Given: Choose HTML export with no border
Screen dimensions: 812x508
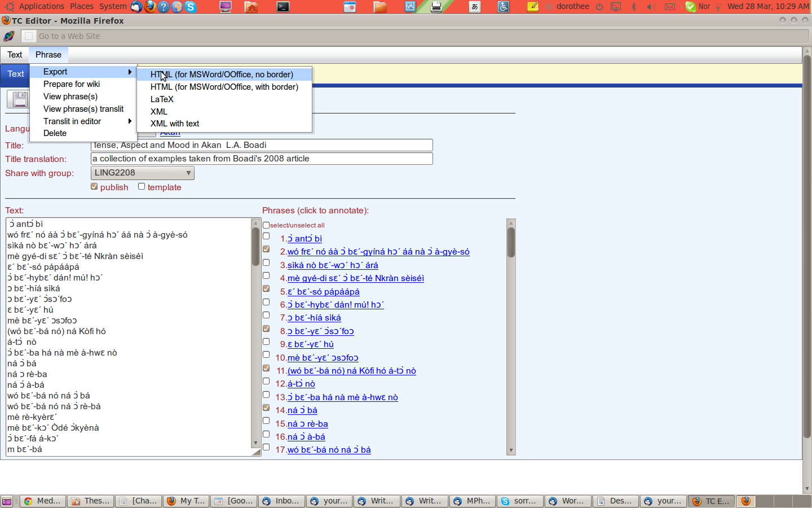Looking at the screenshot, I should click(224, 75).
